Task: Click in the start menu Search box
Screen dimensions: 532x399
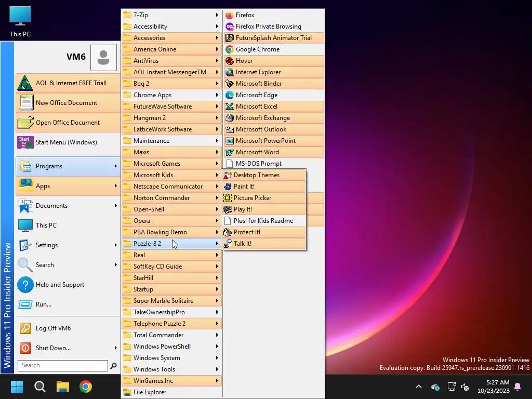Action: point(63,365)
